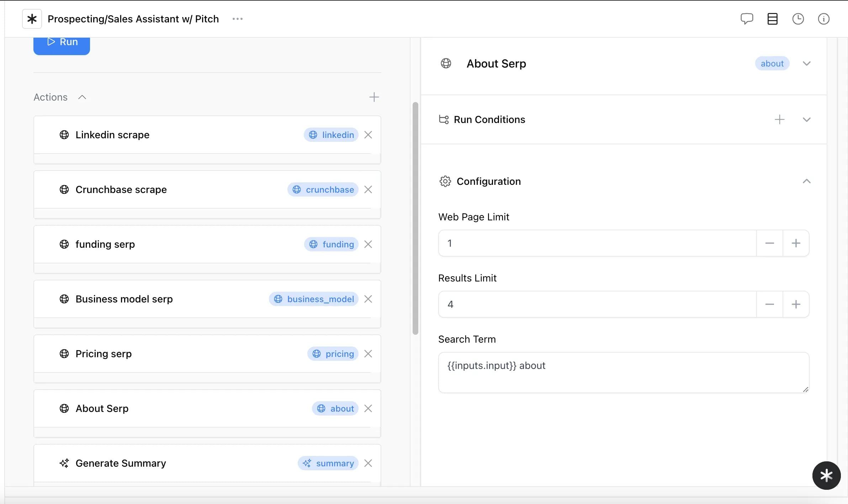Click the crunchbase tag badge

click(323, 189)
